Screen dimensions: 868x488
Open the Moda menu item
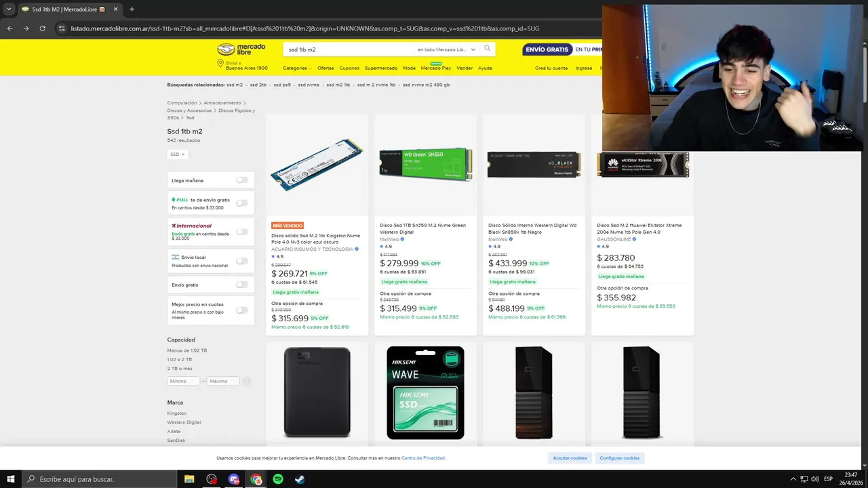point(409,68)
